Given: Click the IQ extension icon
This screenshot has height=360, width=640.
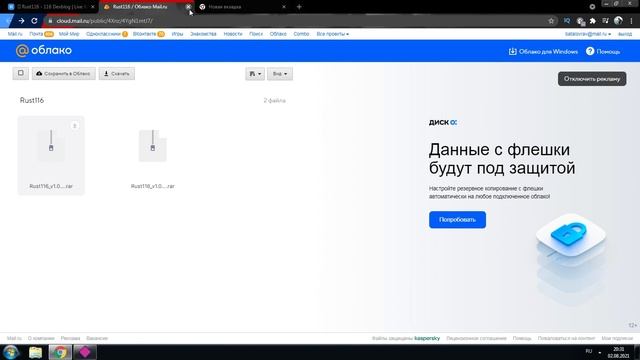Looking at the screenshot, I should tap(567, 20).
